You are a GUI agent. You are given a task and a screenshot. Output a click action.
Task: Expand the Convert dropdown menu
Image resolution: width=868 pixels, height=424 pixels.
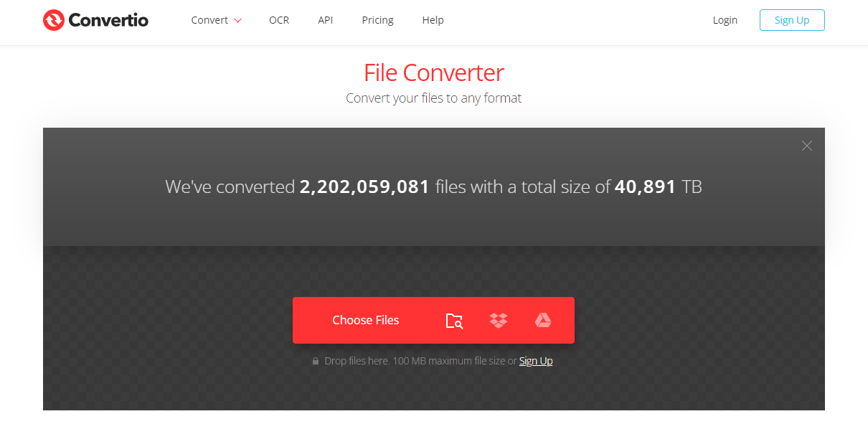click(x=209, y=20)
